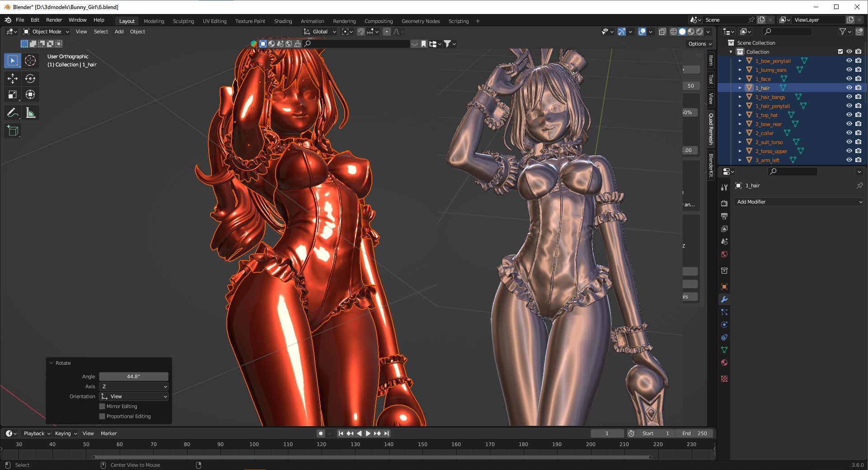This screenshot has width=868, height=470.
Task: Open the Object Data mesh properties tab
Action: [724, 350]
